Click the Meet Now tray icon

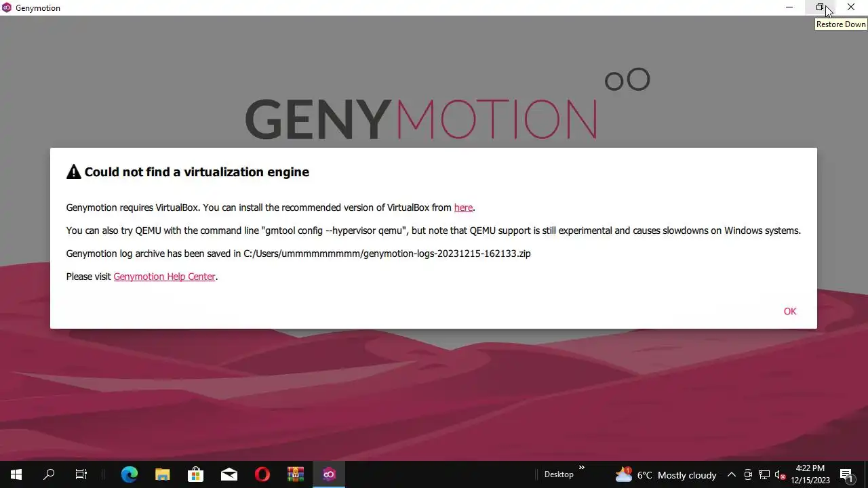click(x=748, y=474)
